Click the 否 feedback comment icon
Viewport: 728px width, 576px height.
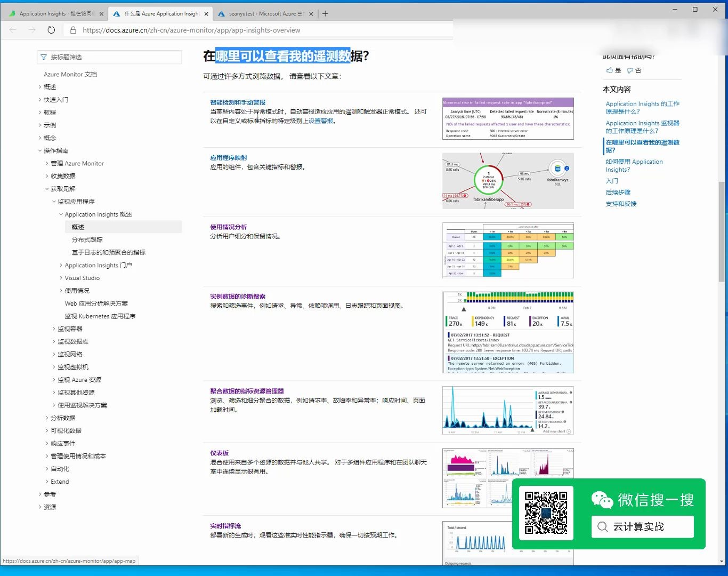coord(630,70)
